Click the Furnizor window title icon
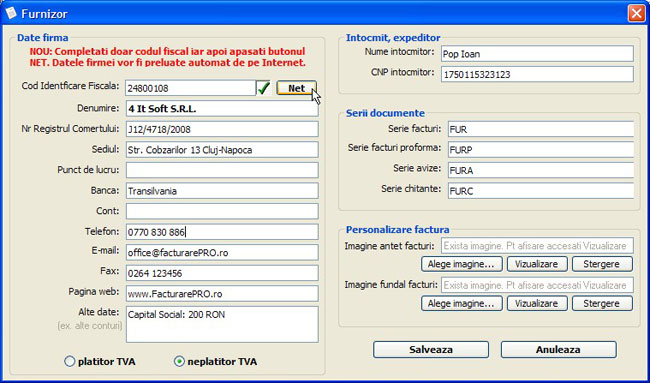This screenshot has width=650, height=383. pyautogui.click(x=11, y=13)
